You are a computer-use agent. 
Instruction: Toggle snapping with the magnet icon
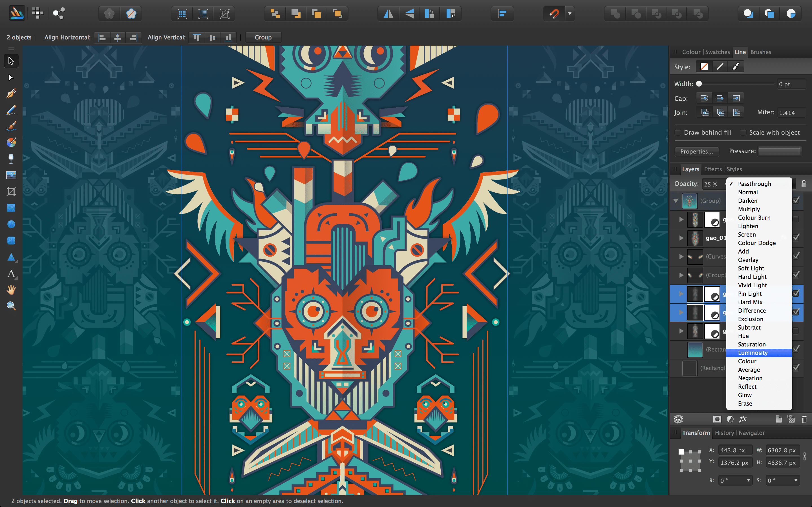(x=554, y=14)
